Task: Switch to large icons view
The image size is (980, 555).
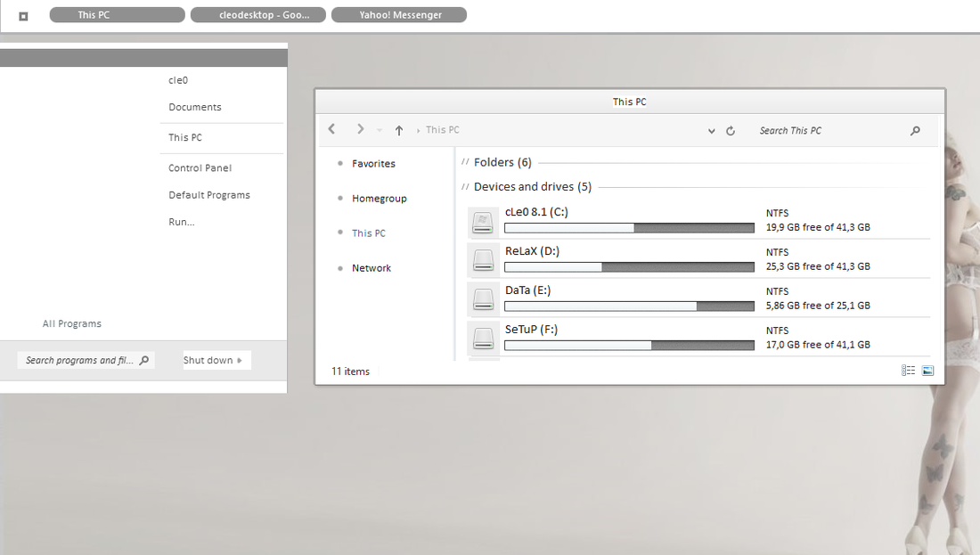Action: [928, 371]
